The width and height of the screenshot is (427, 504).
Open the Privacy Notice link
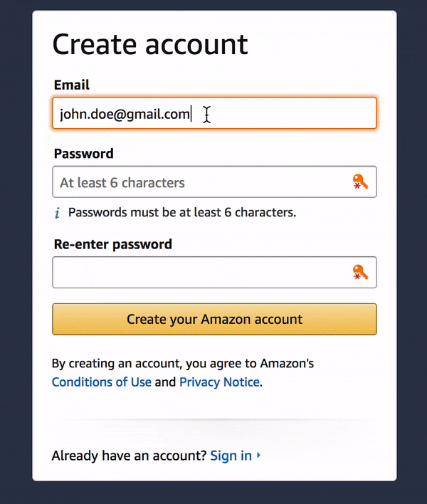pos(219,382)
